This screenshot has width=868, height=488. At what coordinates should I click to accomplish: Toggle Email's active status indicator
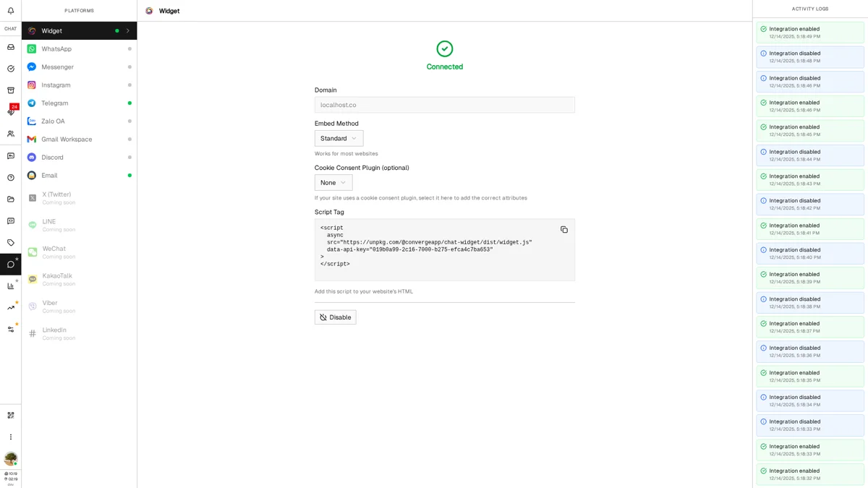(x=129, y=175)
